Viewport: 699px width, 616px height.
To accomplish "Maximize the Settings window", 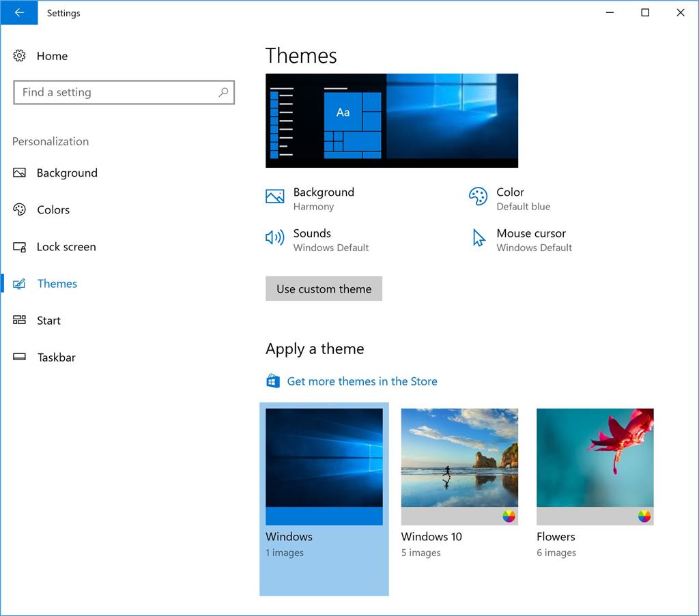I will 645,12.
